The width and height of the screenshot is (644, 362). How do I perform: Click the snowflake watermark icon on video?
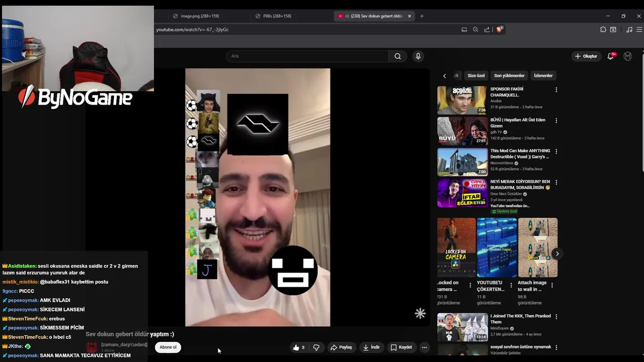(x=420, y=314)
